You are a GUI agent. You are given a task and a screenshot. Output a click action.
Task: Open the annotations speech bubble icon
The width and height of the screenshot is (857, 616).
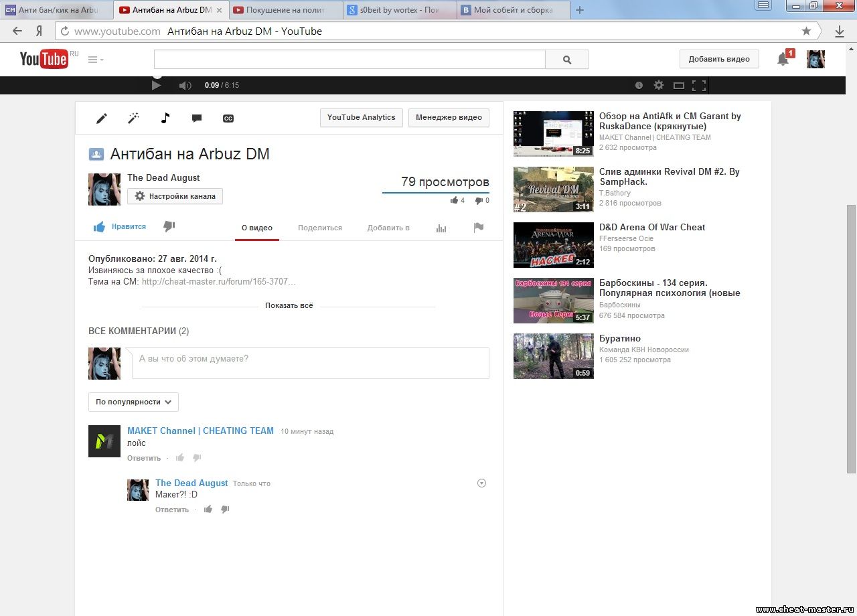click(197, 119)
